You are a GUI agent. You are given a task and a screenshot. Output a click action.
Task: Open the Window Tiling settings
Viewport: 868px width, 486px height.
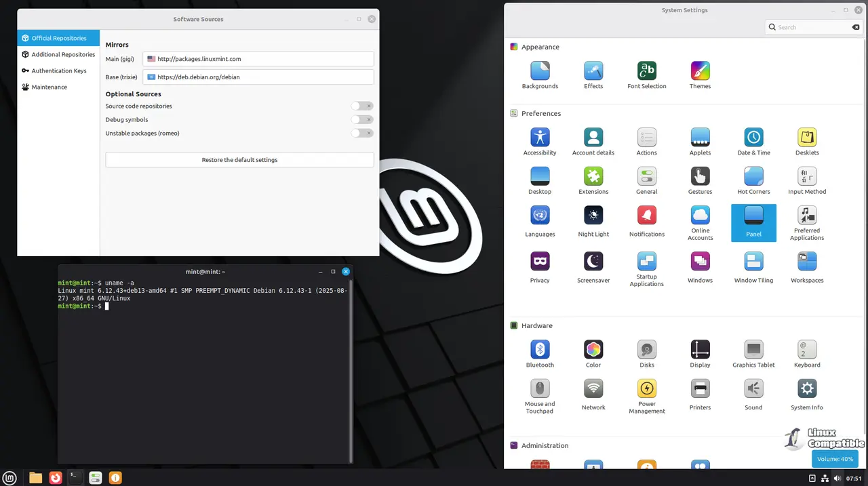pyautogui.click(x=753, y=262)
